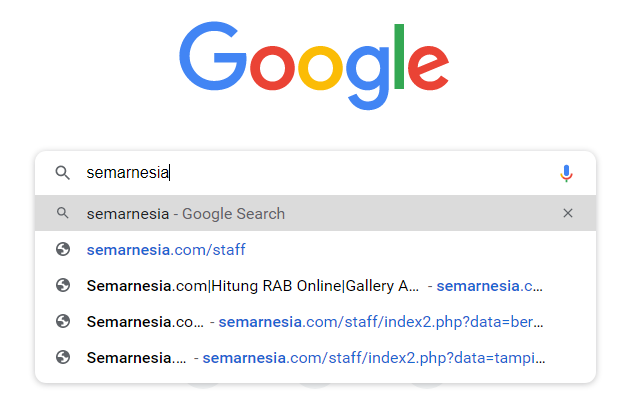
Task: Click the microphone voice search icon
Action: pos(566,173)
